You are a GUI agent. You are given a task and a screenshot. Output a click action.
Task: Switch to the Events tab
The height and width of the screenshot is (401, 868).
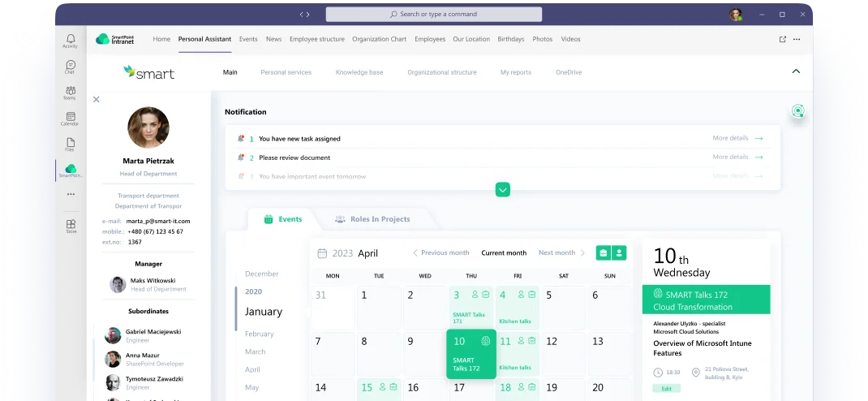(x=283, y=219)
